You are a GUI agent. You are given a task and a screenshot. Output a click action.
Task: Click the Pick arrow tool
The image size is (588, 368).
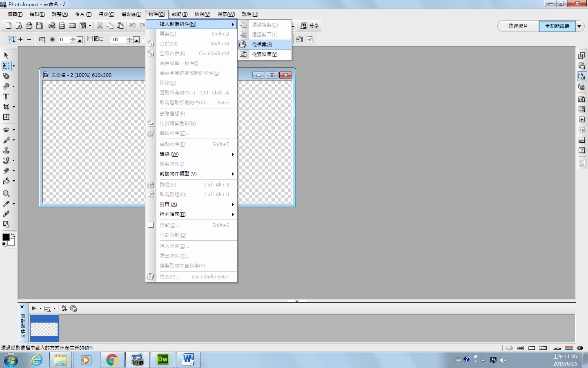coord(6,55)
